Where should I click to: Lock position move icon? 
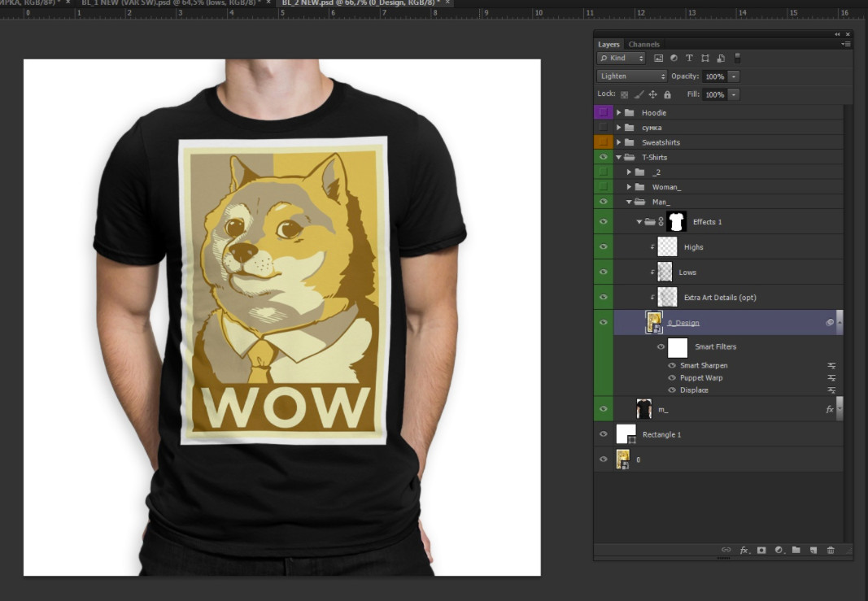[652, 94]
